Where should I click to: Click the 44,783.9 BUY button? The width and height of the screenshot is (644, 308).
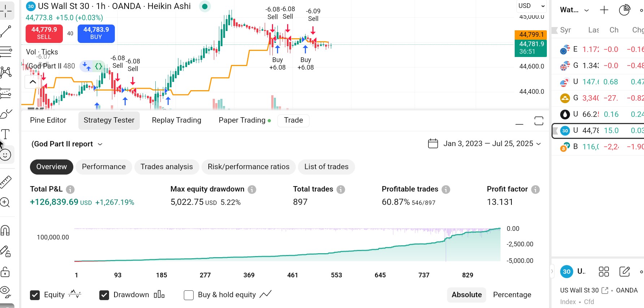96,34
